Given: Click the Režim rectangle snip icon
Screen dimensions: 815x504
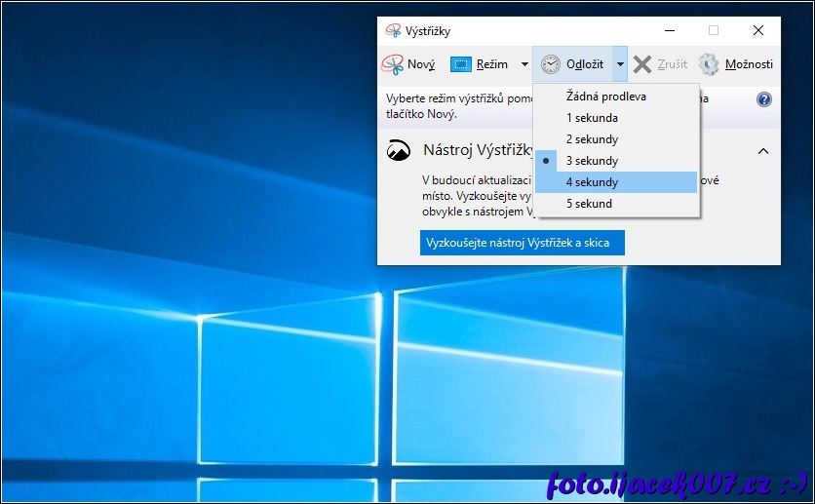Looking at the screenshot, I should pos(461,64).
